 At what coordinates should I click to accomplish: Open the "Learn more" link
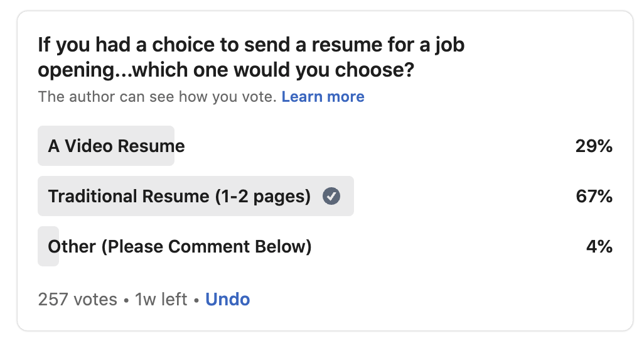tap(323, 97)
